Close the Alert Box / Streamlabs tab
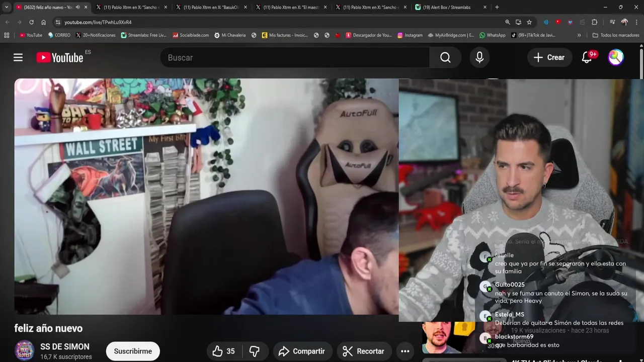The image size is (644, 362). click(x=485, y=7)
